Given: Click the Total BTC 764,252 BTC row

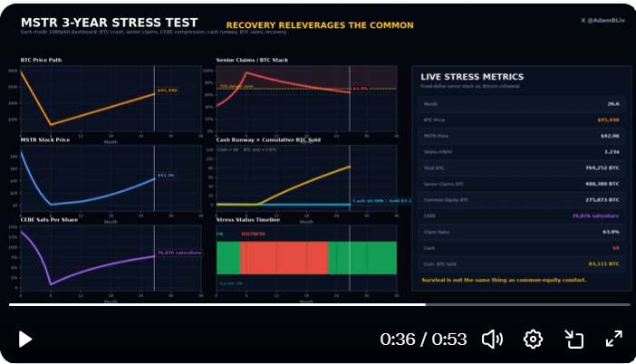Looking at the screenshot, I should click(x=521, y=168).
